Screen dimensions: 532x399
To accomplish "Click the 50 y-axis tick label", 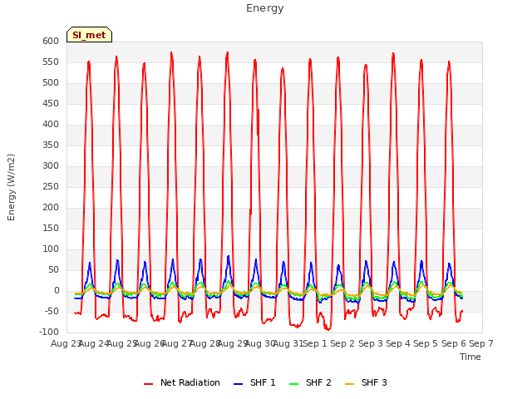I will point(53,269).
